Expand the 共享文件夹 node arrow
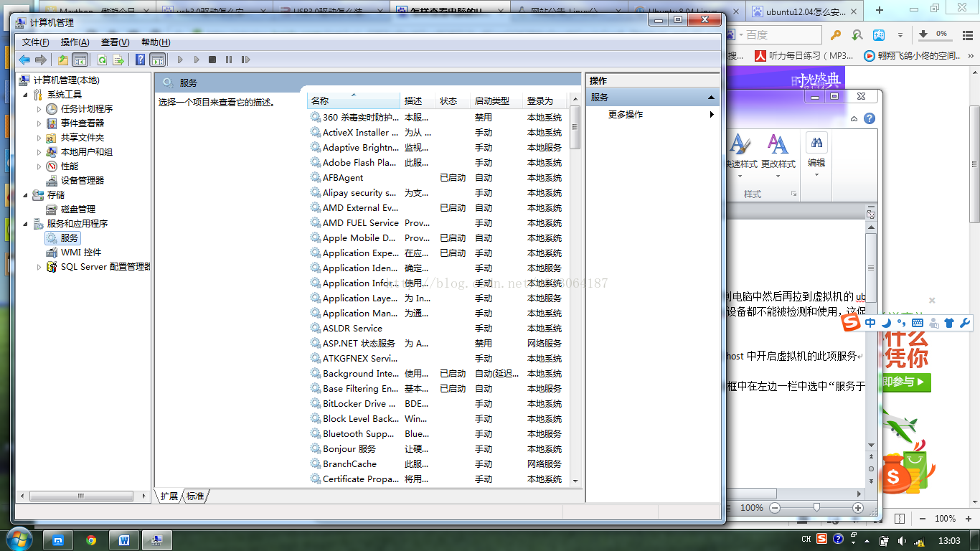The height and width of the screenshot is (551, 980). pos(39,138)
